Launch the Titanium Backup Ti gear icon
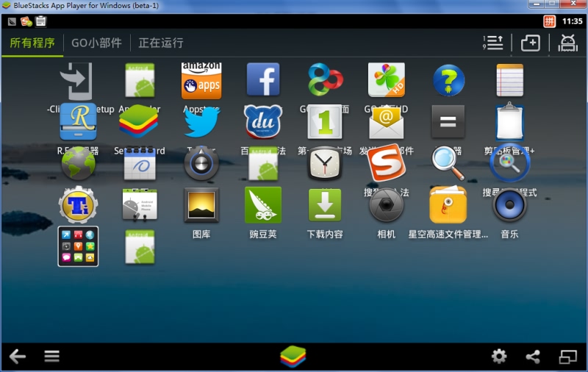 pyautogui.click(x=78, y=205)
